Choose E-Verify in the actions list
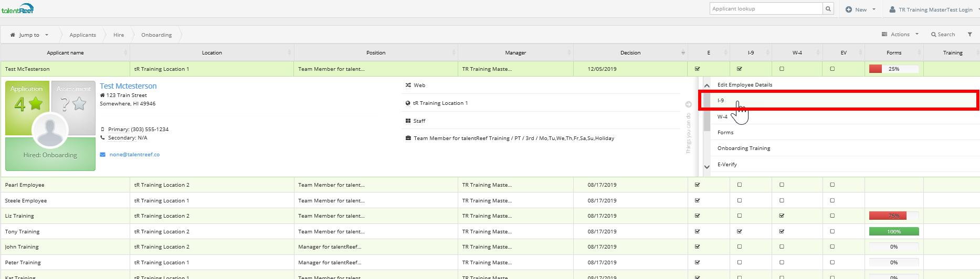Screen dimensions: 980x279 tap(727, 165)
